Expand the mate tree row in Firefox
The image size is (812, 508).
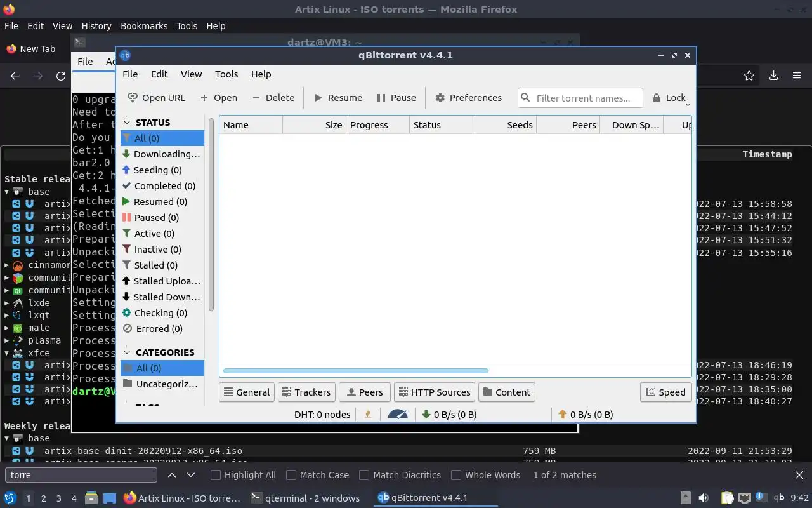(x=7, y=328)
